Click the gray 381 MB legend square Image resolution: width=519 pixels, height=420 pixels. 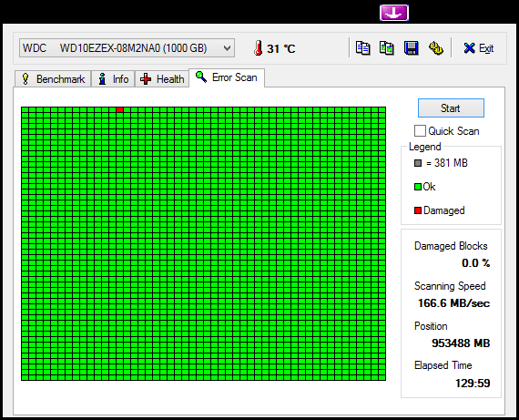click(x=418, y=163)
